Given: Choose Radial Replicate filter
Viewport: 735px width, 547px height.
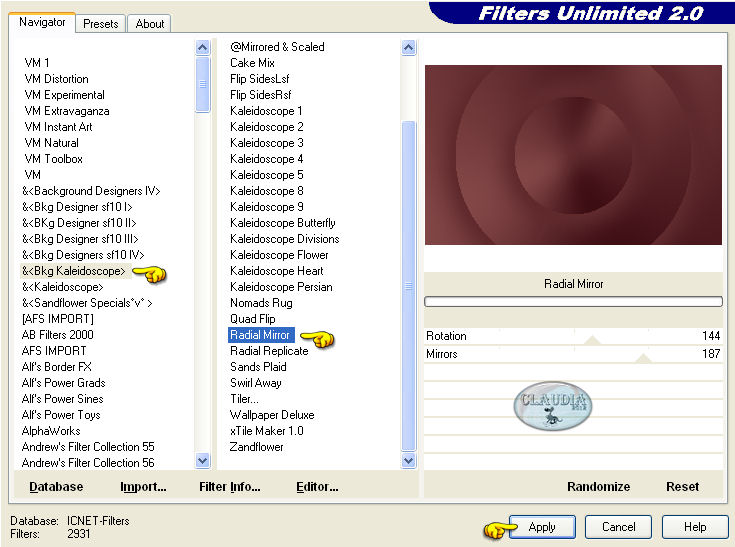Looking at the screenshot, I should tap(269, 351).
